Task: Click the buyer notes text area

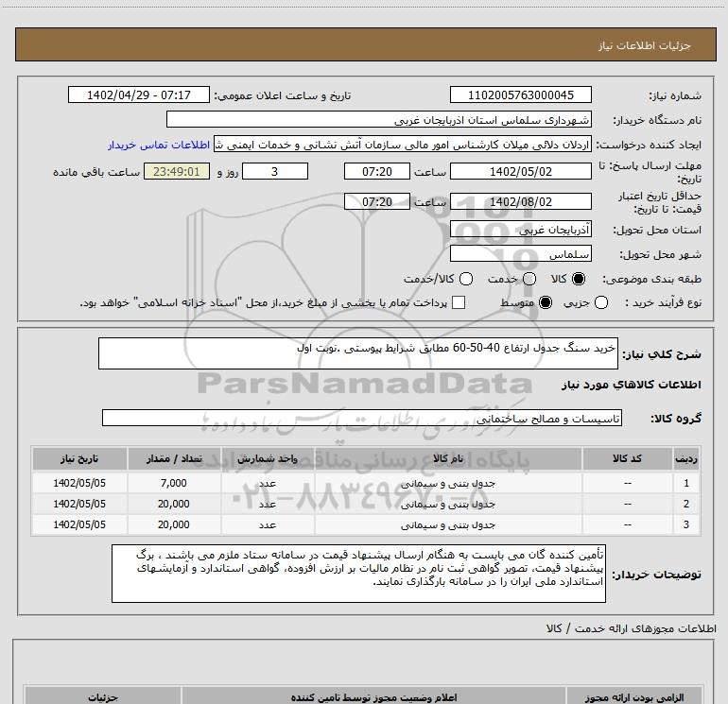Action: coord(358,574)
